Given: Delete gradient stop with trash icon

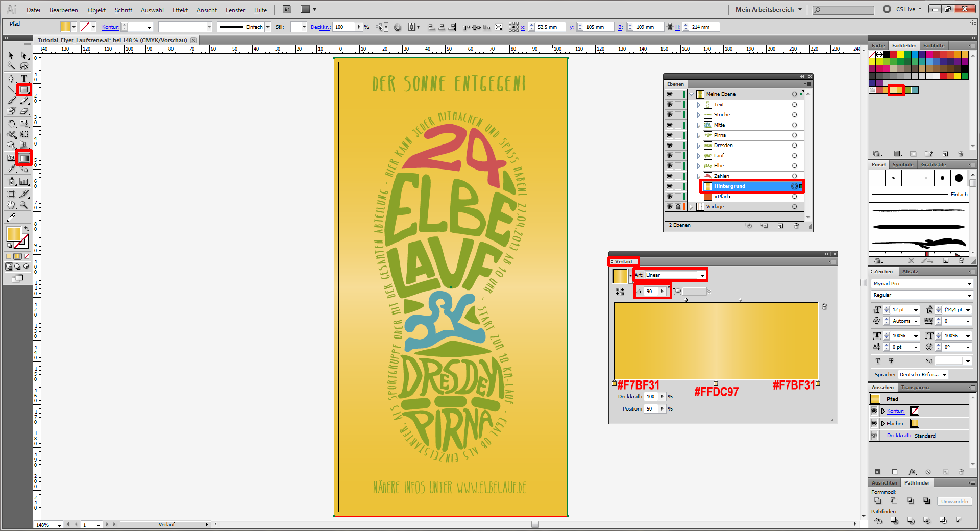Looking at the screenshot, I should point(824,307).
